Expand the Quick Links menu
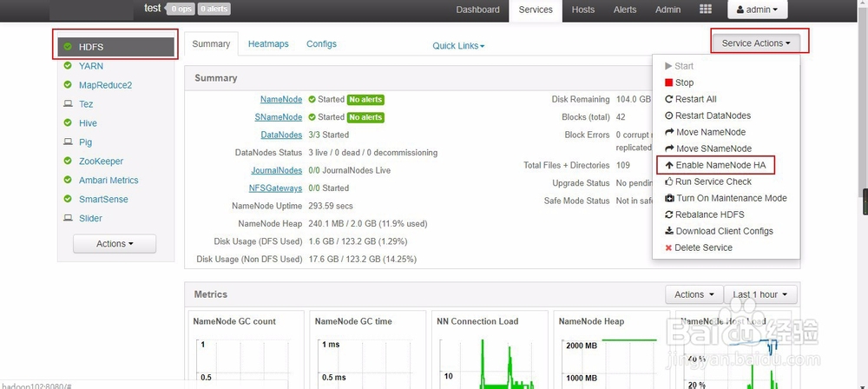The image size is (868, 389). point(458,46)
